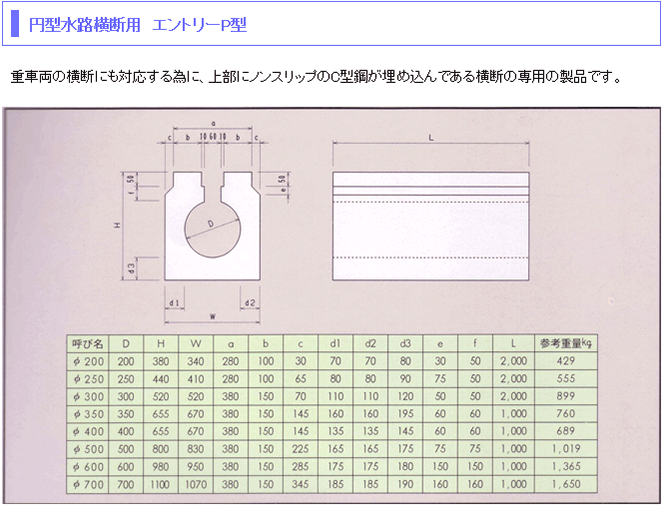Click the 1100 height value for φ700
The height and width of the screenshot is (505, 662).
coord(160,483)
